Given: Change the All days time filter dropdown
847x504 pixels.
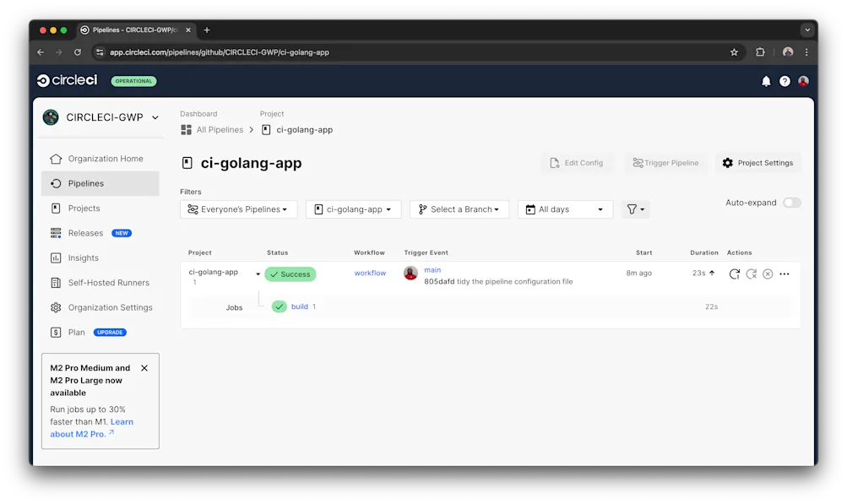Looking at the screenshot, I should pos(564,209).
